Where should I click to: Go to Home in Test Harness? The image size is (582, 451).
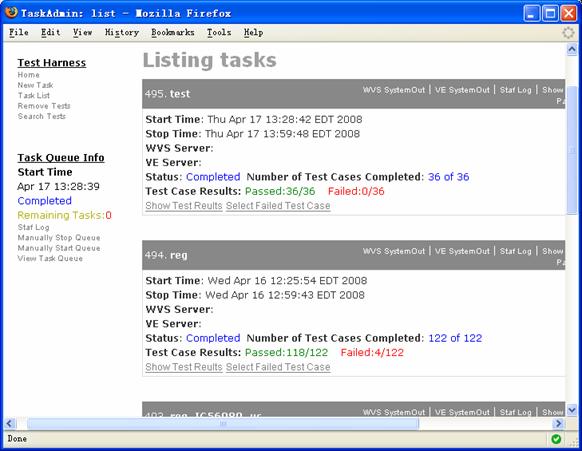[28, 75]
